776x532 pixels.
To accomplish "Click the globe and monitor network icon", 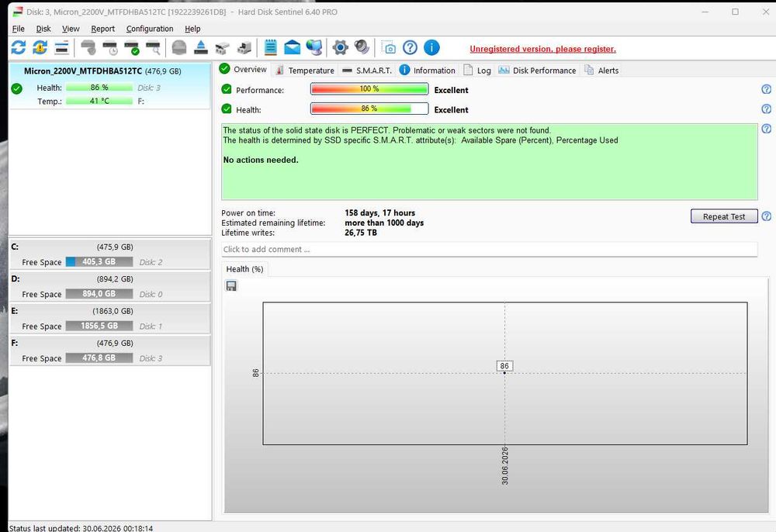I will (314, 47).
